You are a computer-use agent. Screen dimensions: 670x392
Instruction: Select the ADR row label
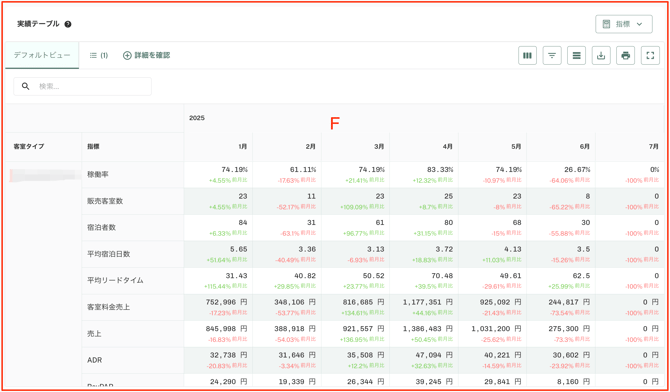pos(94,360)
